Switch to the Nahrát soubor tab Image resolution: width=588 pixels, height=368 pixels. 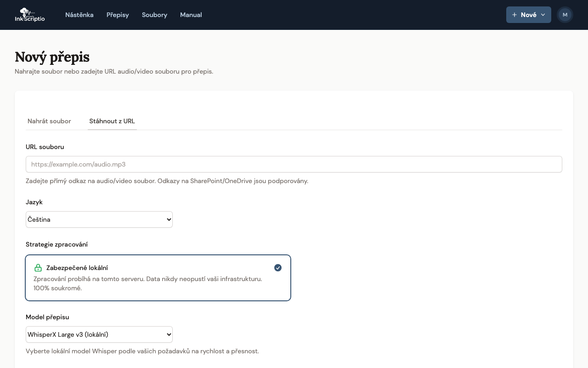(49, 121)
